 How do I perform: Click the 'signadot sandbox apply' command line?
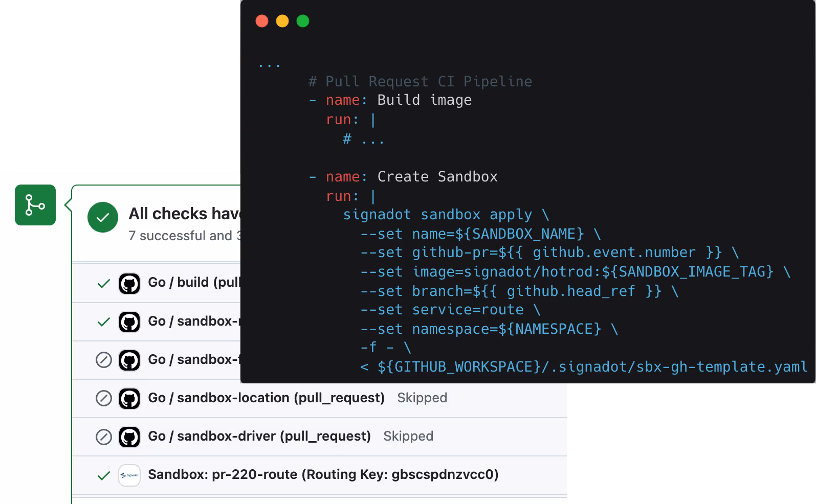[x=446, y=215]
